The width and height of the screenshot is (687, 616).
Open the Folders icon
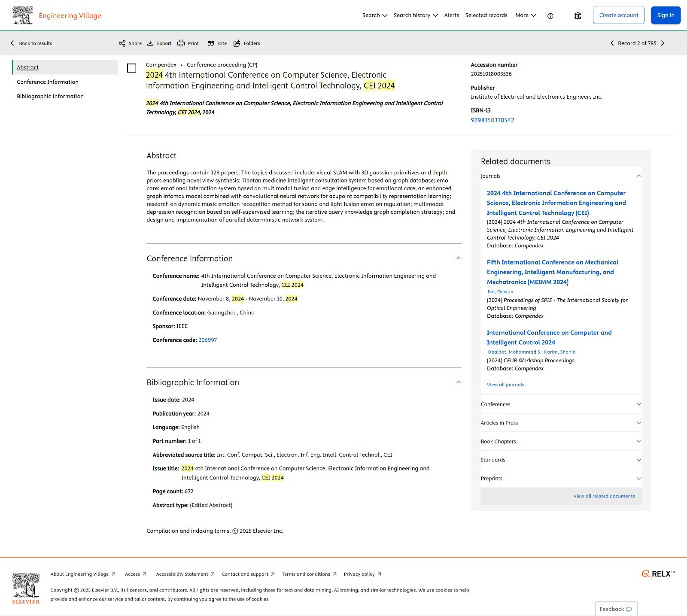(x=237, y=43)
